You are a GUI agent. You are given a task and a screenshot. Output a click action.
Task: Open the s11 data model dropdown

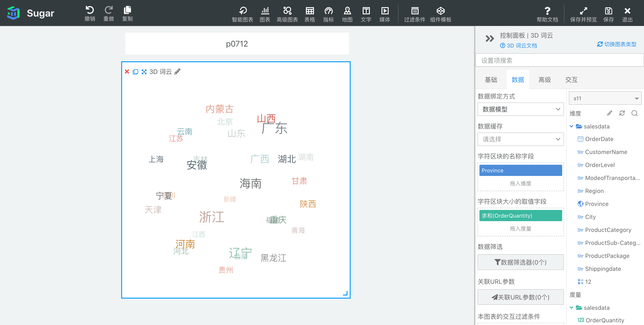pos(605,98)
